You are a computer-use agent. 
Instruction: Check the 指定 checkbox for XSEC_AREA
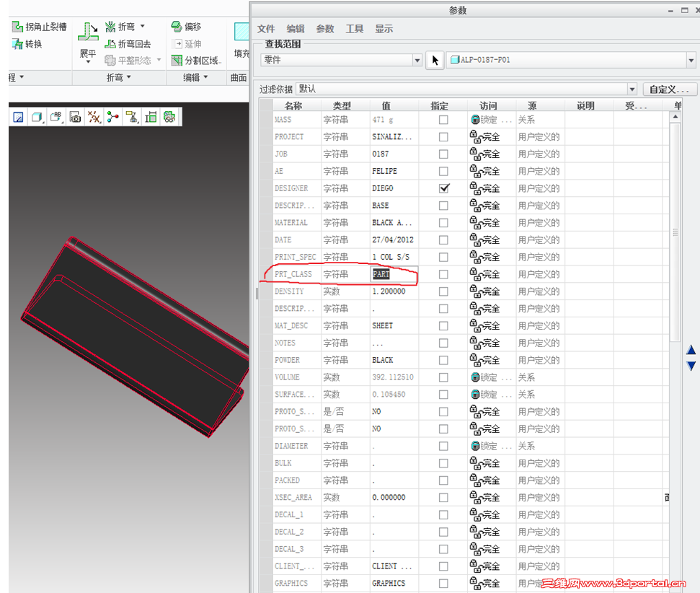[x=443, y=497]
